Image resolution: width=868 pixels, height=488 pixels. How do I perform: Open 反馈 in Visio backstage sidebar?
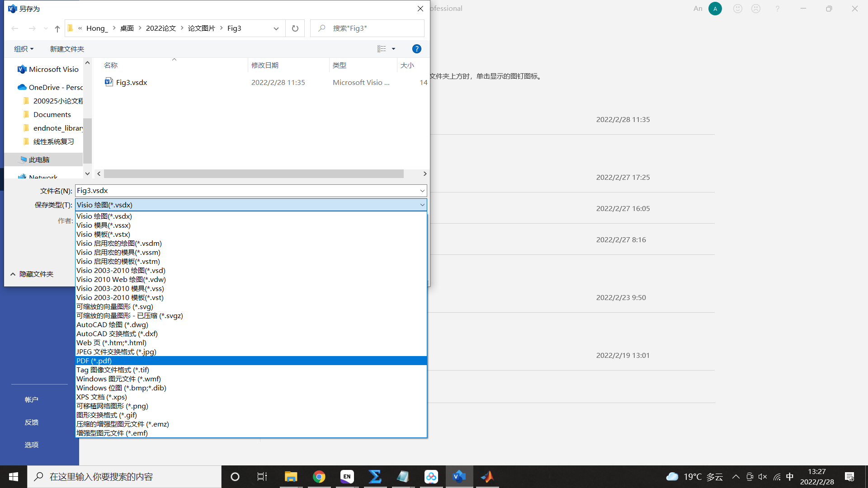pos(32,422)
